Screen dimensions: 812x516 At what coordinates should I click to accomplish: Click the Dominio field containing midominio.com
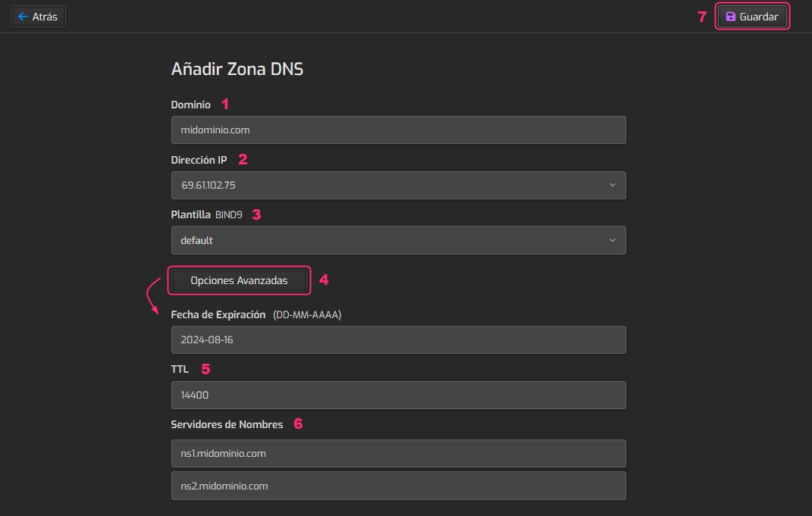398,130
